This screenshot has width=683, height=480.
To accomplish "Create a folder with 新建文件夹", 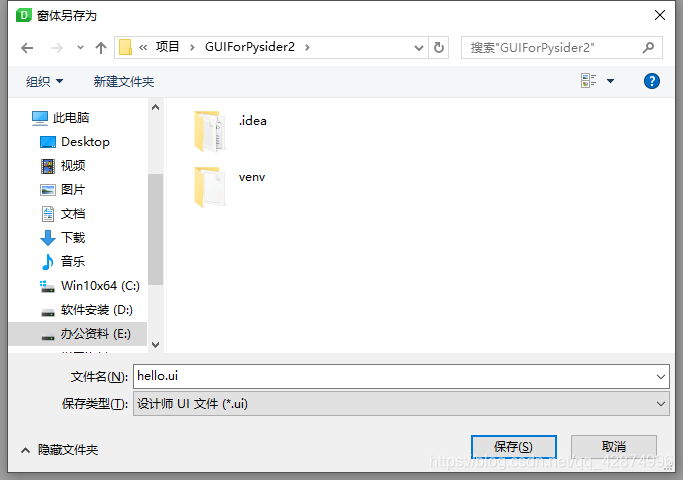I will (124, 81).
